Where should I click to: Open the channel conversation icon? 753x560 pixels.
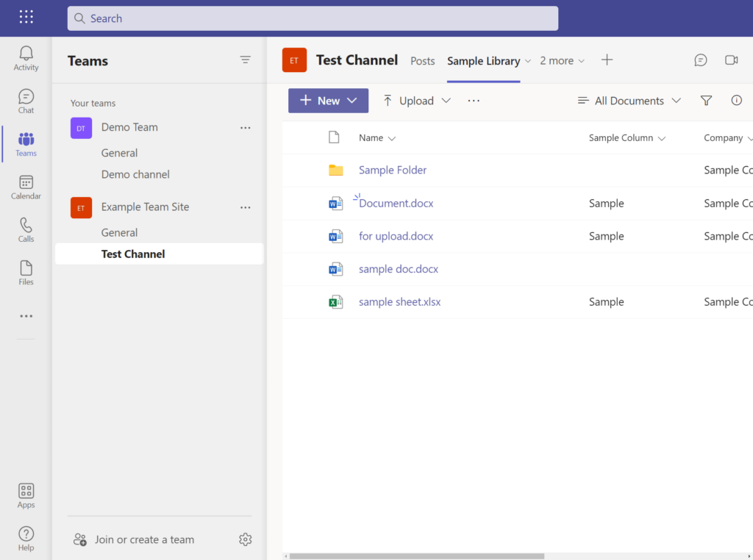point(701,60)
